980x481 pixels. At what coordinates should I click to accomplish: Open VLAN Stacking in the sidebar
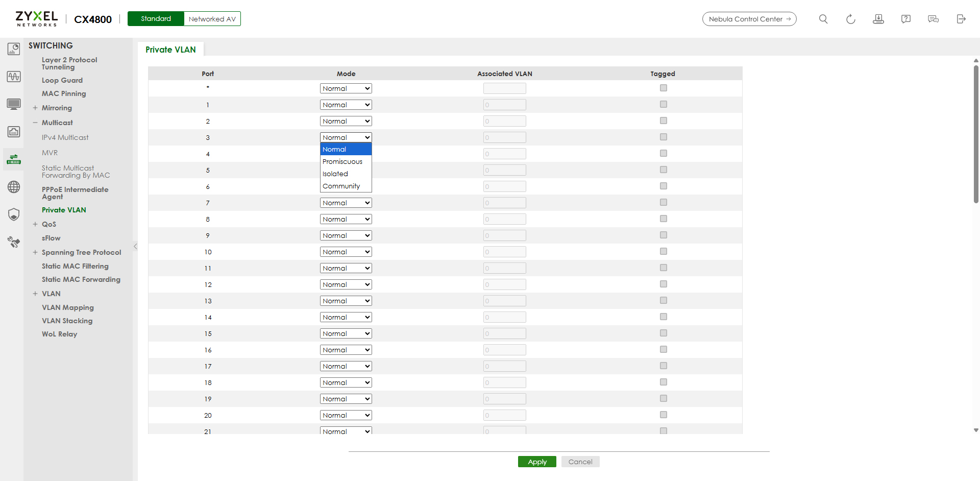[67, 321]
